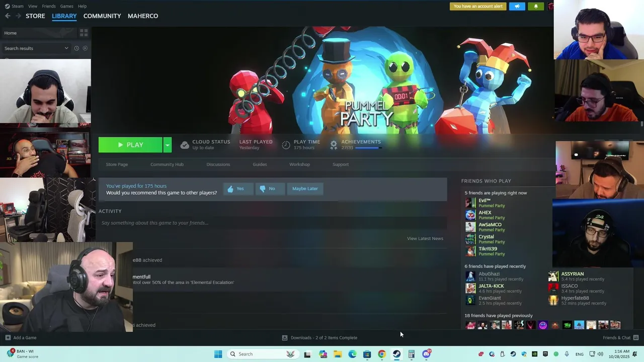The image size is (644, 362).
Task: Open Google Chrome from the taskbar
Action: [x=382, y=354]
